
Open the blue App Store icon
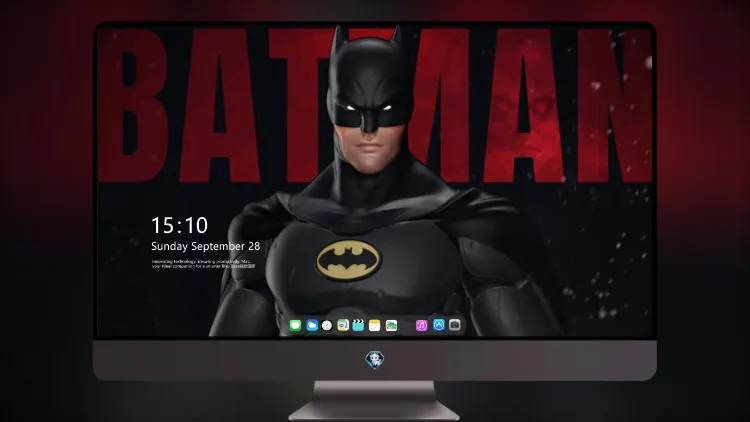(439, 325)
